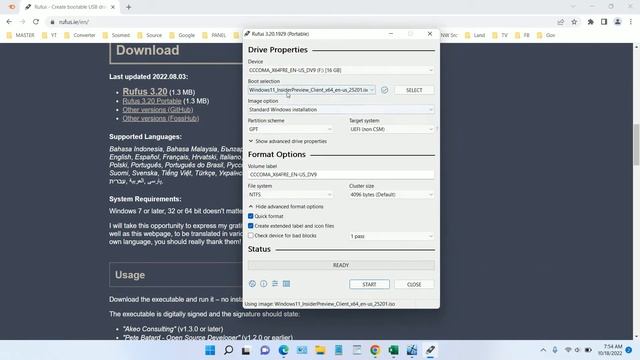Open Windows Start menu

tap(210, 350)
